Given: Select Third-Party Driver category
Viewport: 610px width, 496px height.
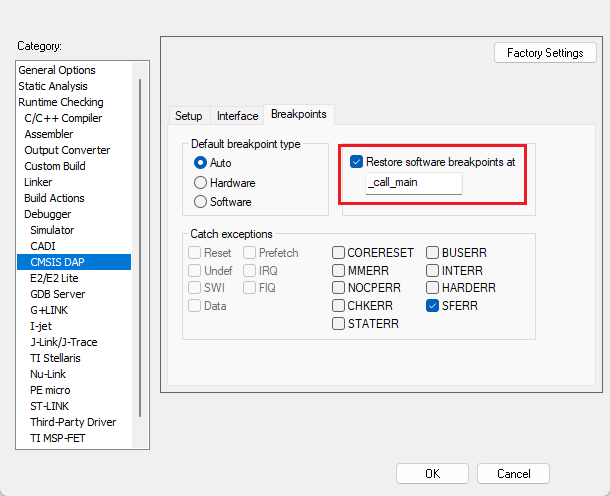Looking at the screenshot, I should tap(74, 422).
